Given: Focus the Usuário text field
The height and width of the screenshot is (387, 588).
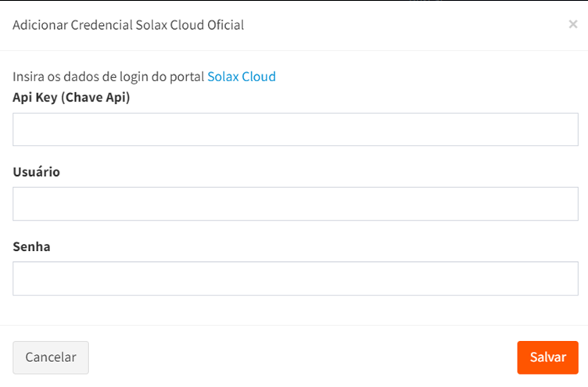Looking at the screenshot, I should coord(295,204).
